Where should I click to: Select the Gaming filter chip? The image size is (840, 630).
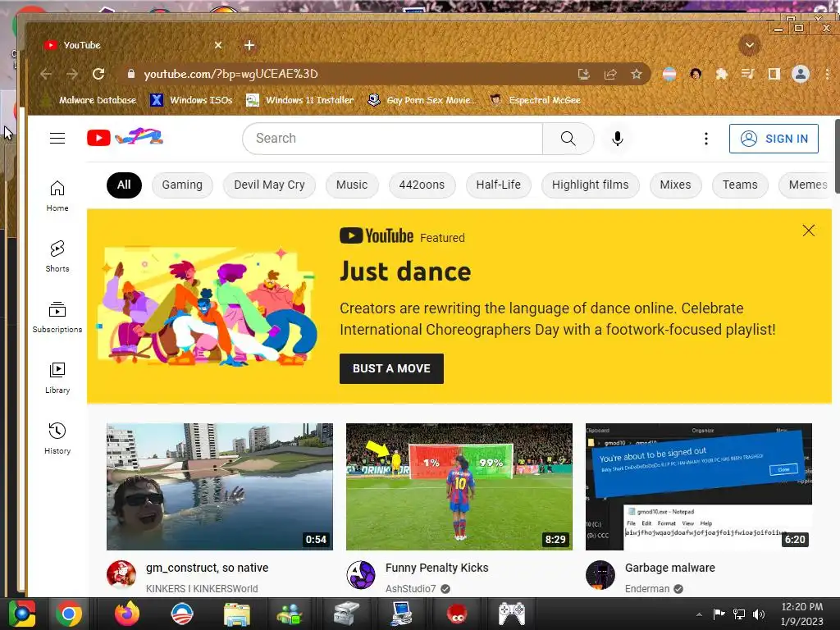click(x=182, y=185)
